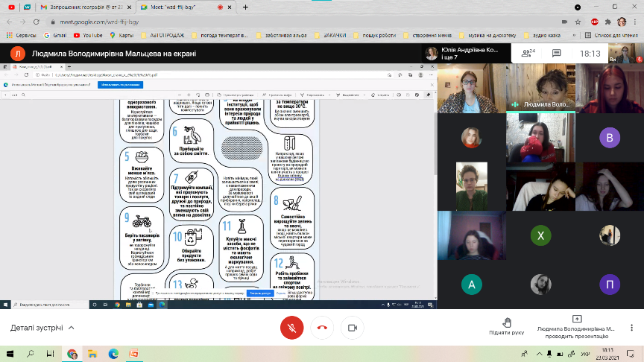Open the camera permission icon in address bar
Viewport: 644px width, 362px height.
(x=565, y=22)
